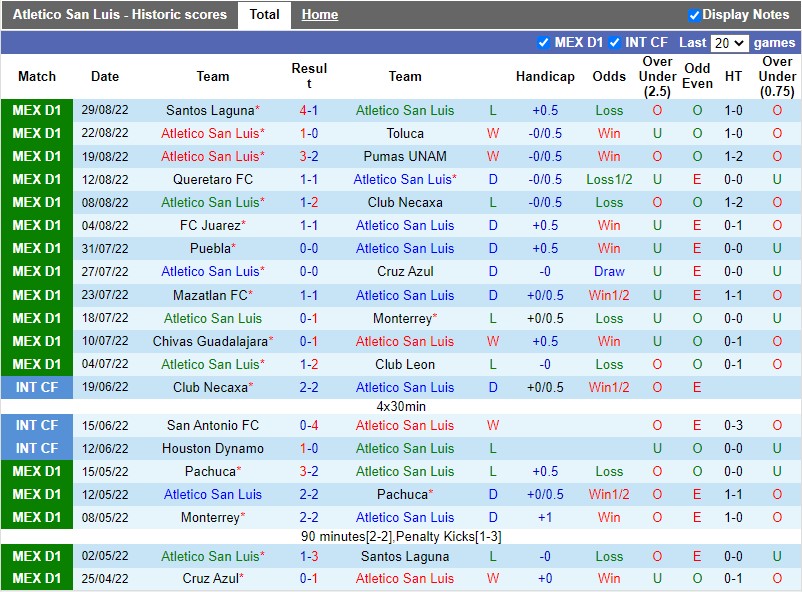
Task: Open the 3-2 result against Pumas UNAM
Action: click(309, 157)
